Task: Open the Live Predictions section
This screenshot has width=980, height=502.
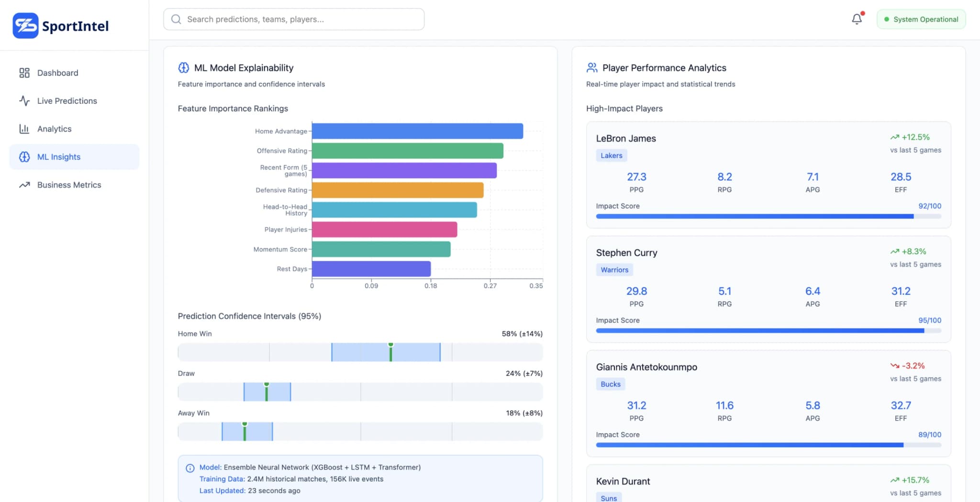Action: pos(67,100)
